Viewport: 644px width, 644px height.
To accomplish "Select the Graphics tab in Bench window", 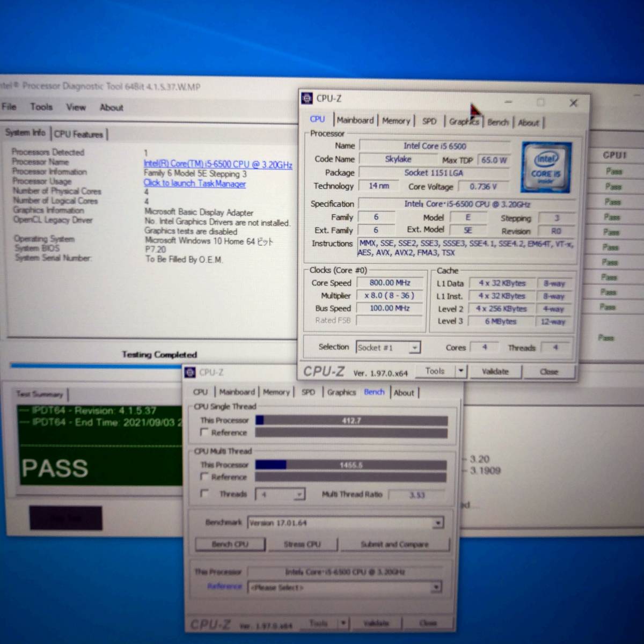I will coord(342,392).
